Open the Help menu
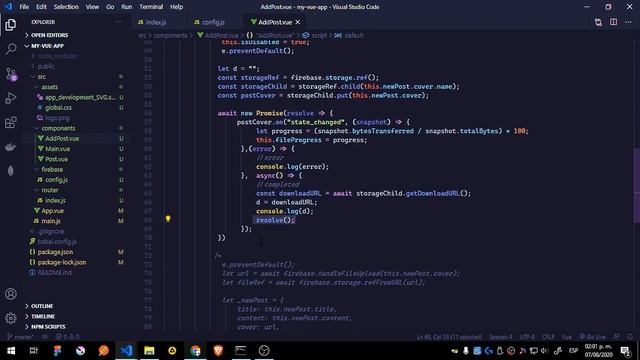 pos(176,7)
